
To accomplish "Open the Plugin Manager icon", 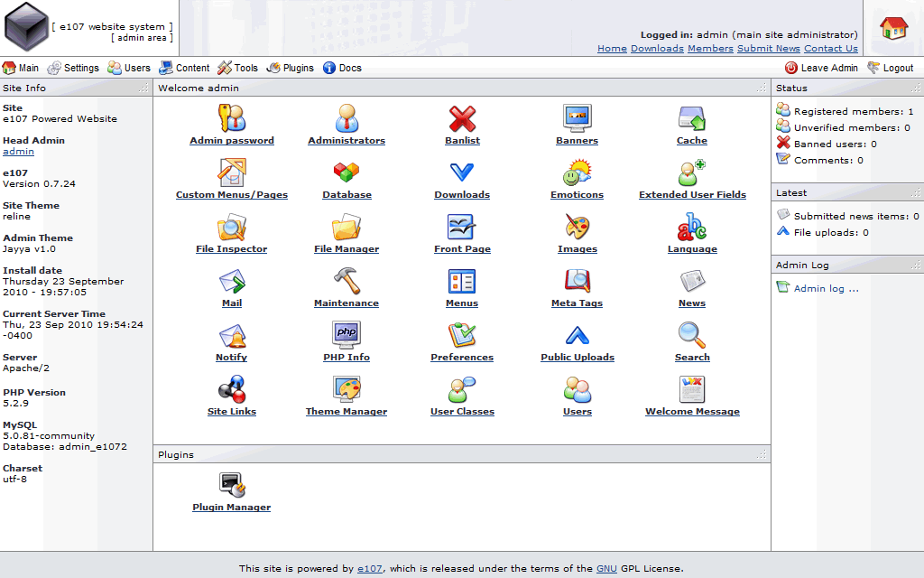I will tap(232, 485).
